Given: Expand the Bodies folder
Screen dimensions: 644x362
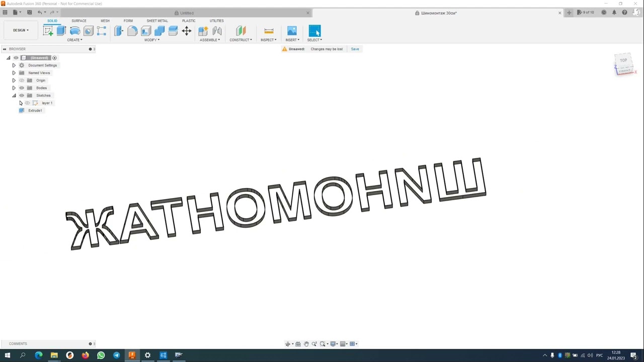Looking at the screenshot, I should [14, 88].
